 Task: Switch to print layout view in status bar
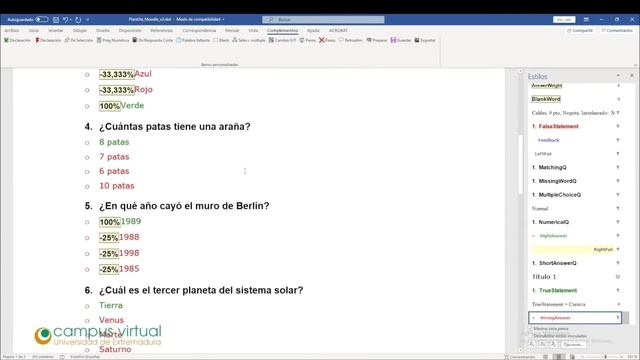(558, 357)
